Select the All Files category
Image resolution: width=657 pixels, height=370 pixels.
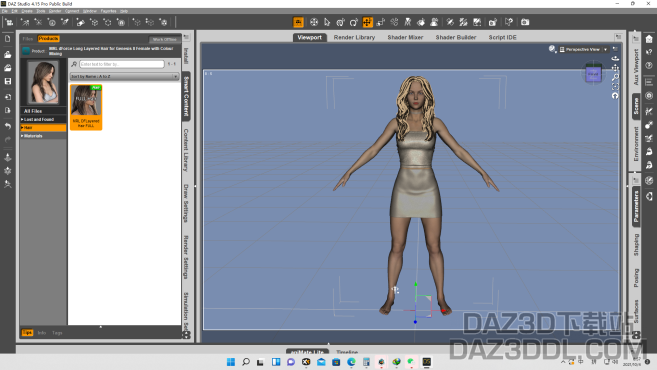(43, 111)
